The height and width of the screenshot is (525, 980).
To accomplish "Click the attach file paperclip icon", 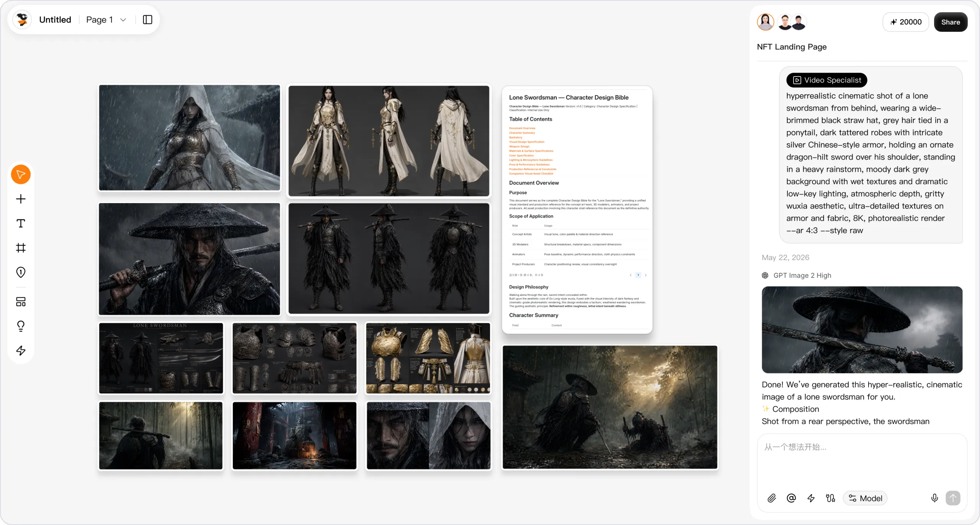I will click(x=772, y=498).
